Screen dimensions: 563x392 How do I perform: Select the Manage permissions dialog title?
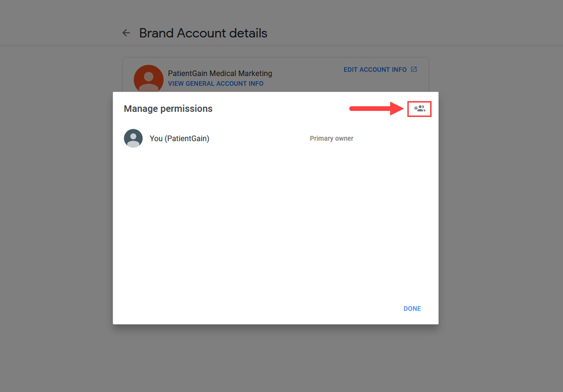pyautogui.click(x=168, y=109)
